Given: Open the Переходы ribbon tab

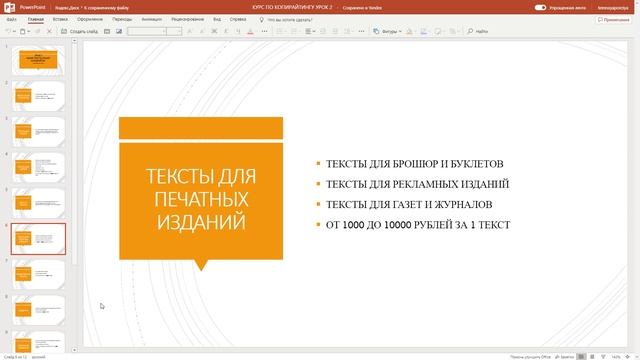Looking at the screenshot, I should point(122,19).
